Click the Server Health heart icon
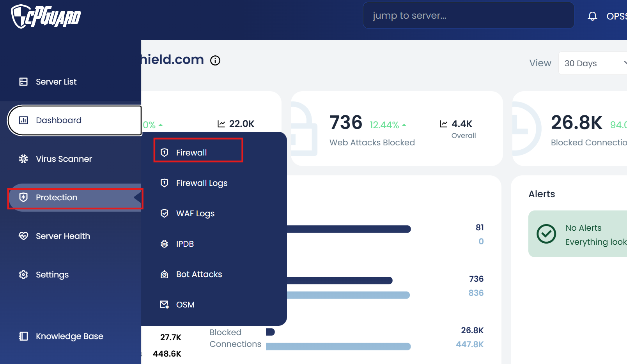 [23, 236]
